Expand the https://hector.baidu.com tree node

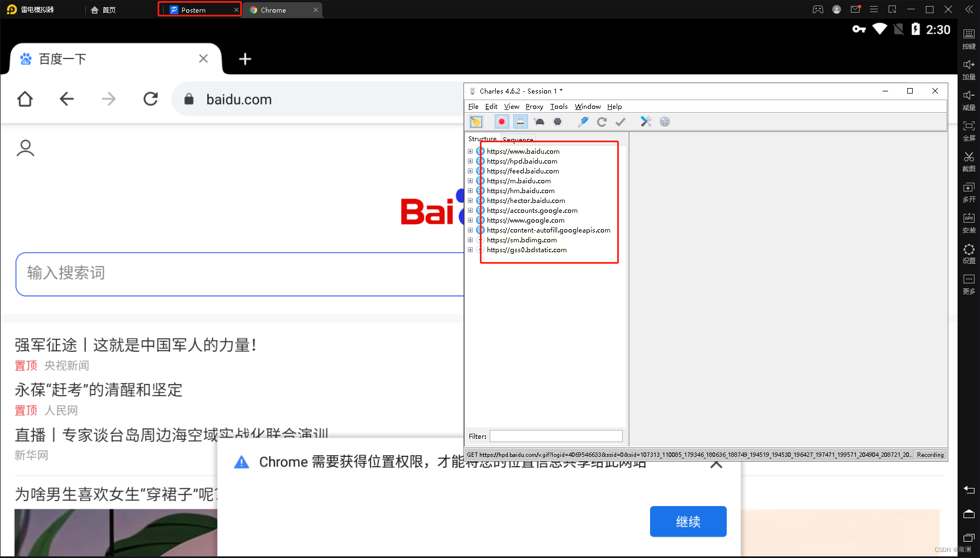(x=470, y=201)
